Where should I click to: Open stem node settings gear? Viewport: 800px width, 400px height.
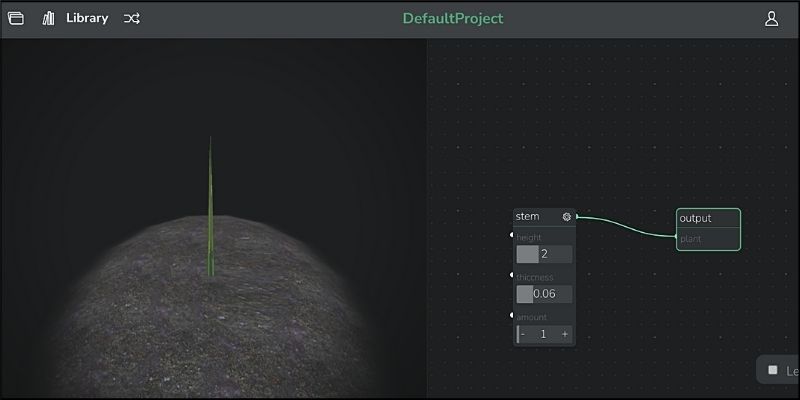pyautogui.click(x=566, y=217)
